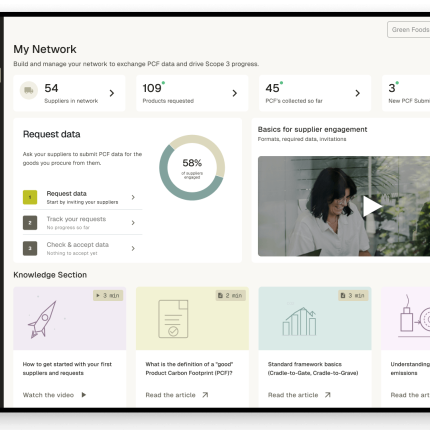Screen dimensions: 430x430
Task: Click the rocket illustration card
Action: coord(70,318)
